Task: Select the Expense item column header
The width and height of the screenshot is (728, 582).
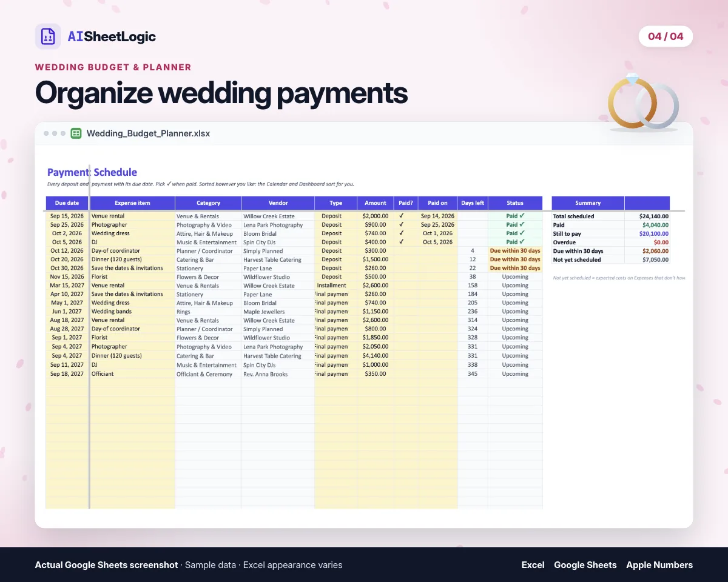Action: click(x=132, y=203)
